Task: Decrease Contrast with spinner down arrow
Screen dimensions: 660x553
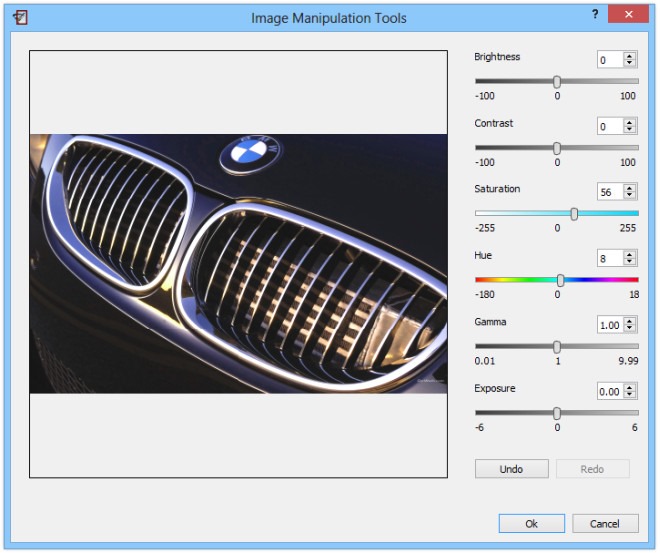Action: coord(630,130)
